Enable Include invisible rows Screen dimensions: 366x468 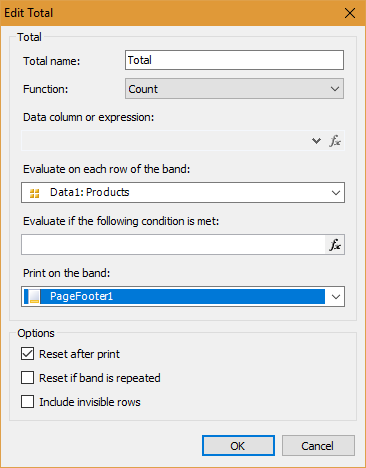(27, 402)
